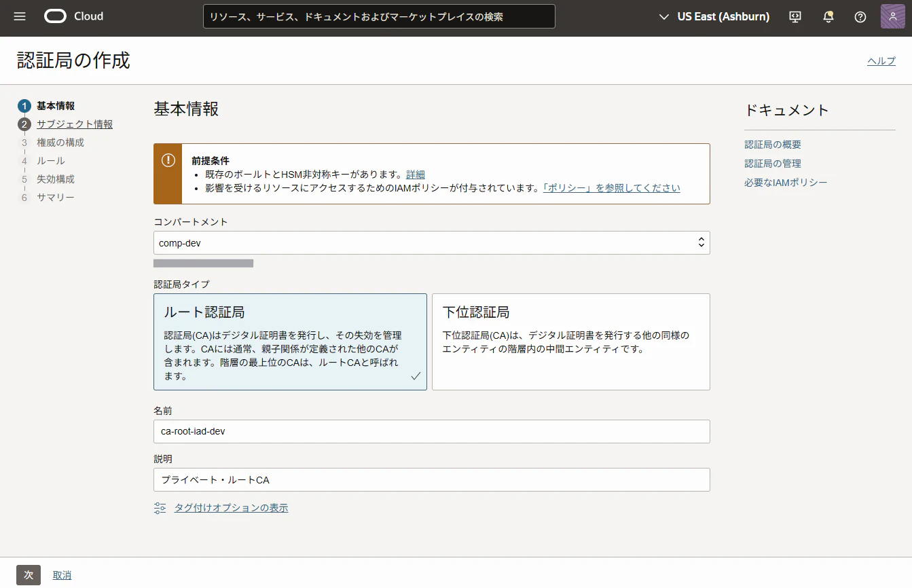The width and height of the screenshot is (912, 588).
Task: Open the hamburger navigation menu
Action: 20,16
